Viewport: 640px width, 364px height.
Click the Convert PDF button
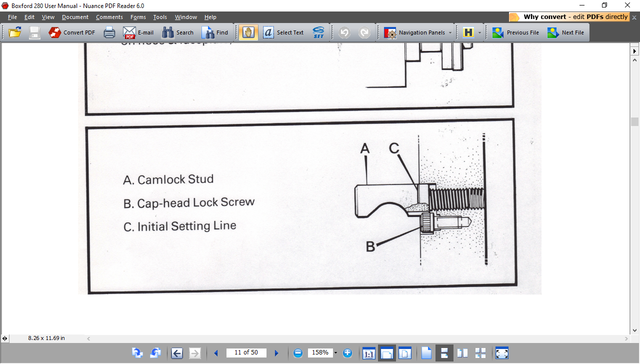click(x=72, y=32)
